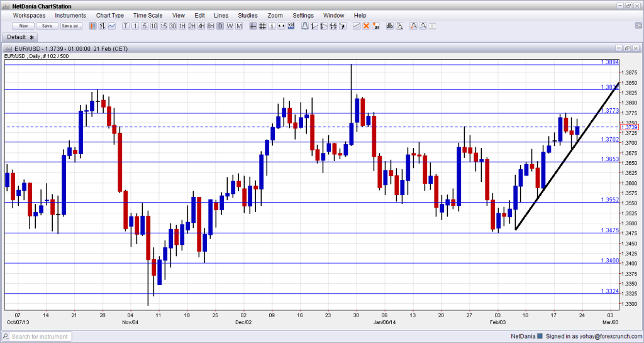This screenshot has width=644, height=343.
Task: Select the 30 minute time scale
Action: (173, 26)
